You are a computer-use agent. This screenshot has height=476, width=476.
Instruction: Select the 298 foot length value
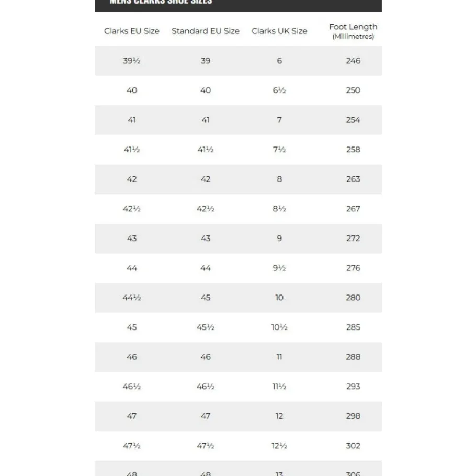pyautogui.click(x=353, y=416)
